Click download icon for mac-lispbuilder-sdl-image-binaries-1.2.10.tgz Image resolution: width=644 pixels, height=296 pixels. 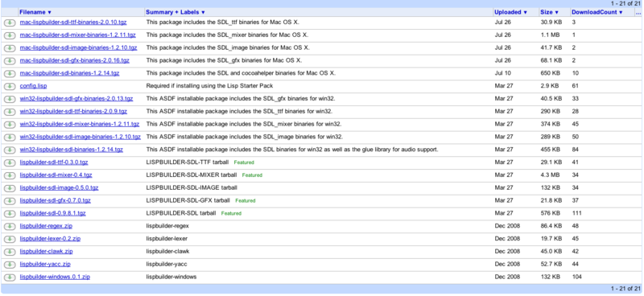pos(9,47)
